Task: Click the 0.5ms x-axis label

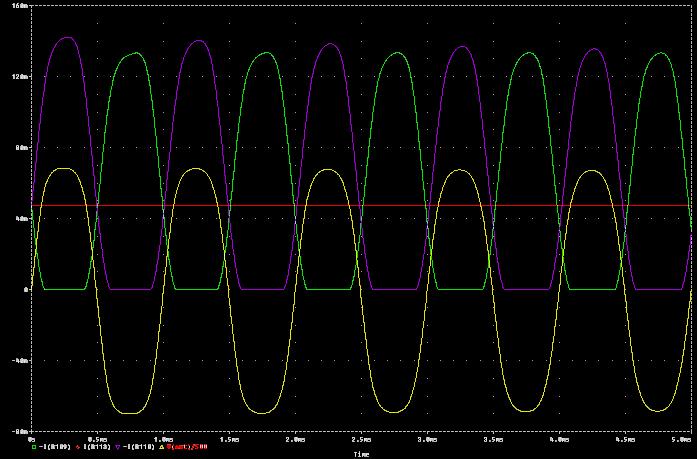Action: pos(97,439)
